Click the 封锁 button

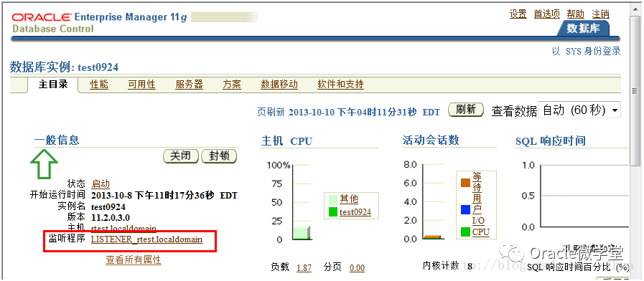(219, 156)
